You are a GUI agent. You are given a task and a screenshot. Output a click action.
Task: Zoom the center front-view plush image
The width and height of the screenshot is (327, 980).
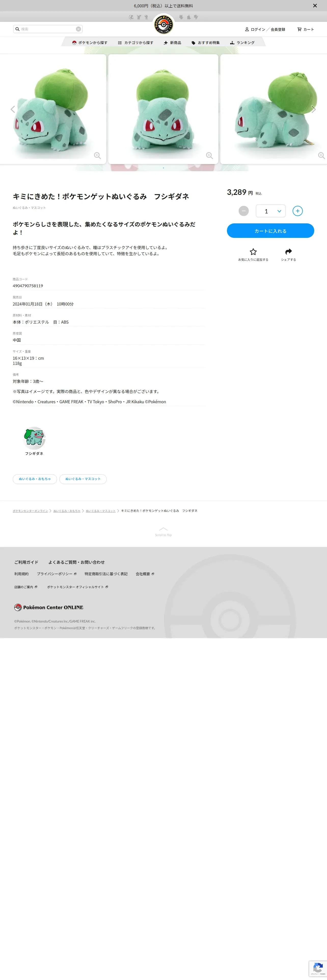tap(209, 156)
